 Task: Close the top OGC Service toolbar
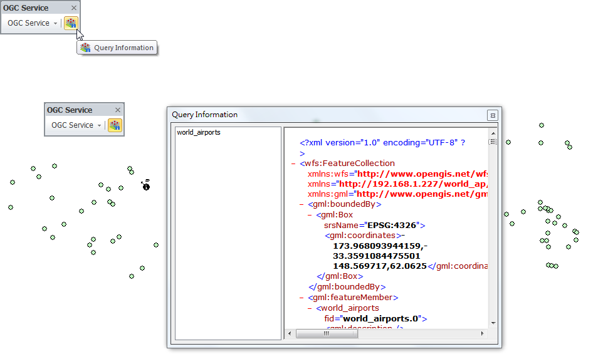[x=74, y=8]
